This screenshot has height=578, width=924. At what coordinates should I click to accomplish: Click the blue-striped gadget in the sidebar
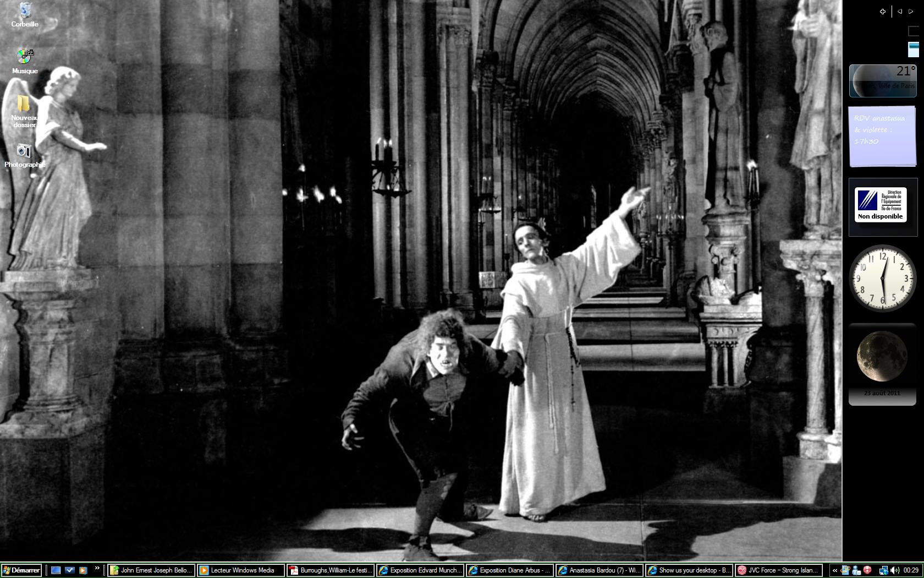coord(914,50)
